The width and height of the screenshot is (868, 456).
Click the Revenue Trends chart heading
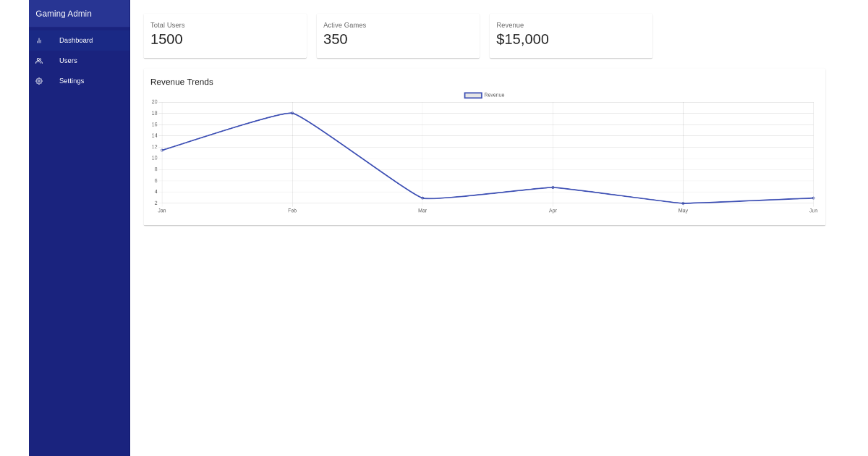point(182,83)
